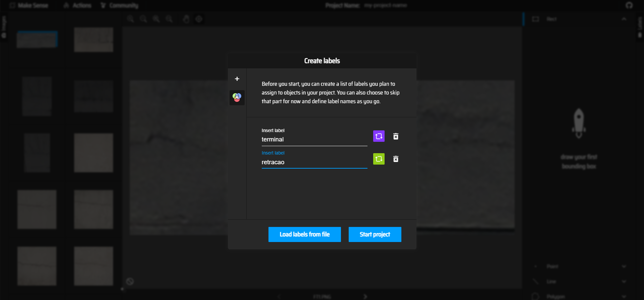Edit the project name field in the top bar
Screen dimensions: 644x300
coord(386,5)
